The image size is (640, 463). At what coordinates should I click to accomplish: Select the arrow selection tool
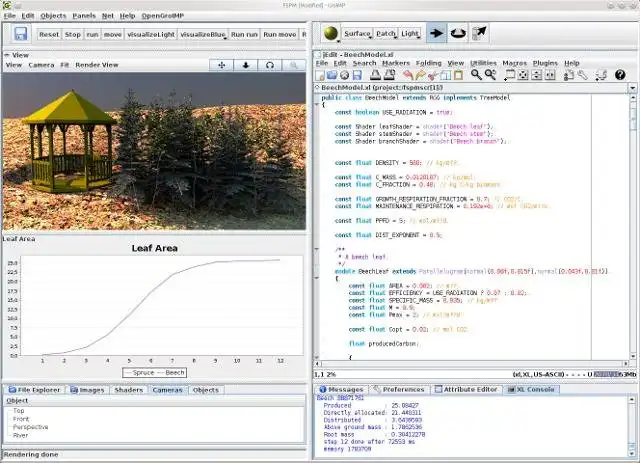[x=436, y=33]
